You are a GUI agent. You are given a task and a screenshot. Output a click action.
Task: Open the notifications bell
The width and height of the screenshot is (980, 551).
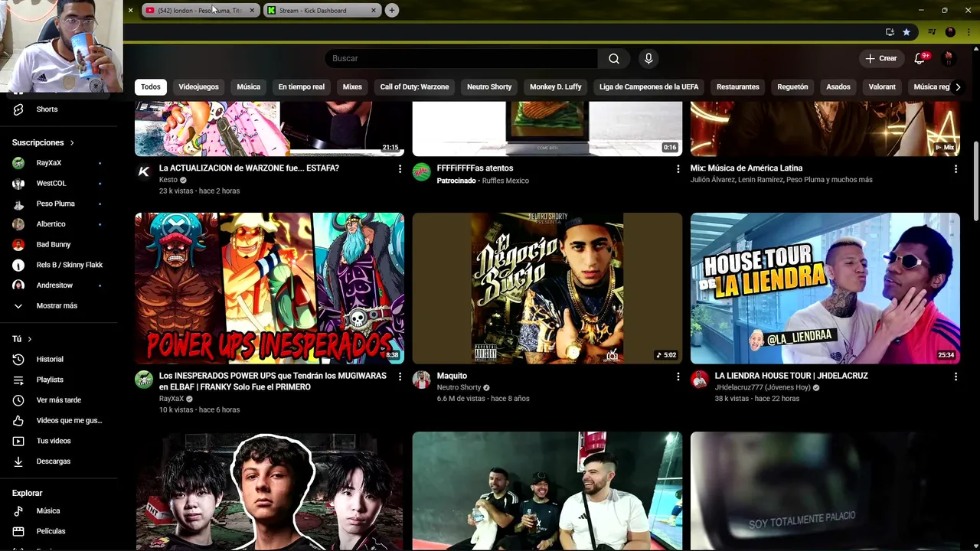(920, 58)
